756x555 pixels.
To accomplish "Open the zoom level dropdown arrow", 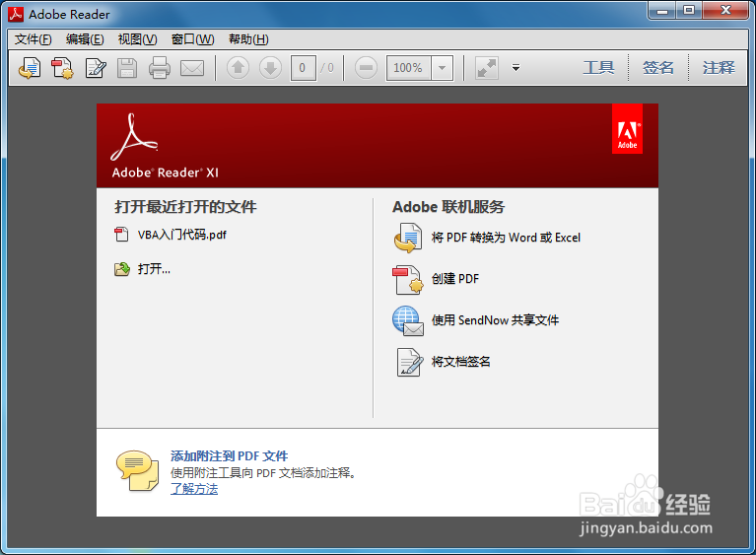I will [x=443, y=68].
